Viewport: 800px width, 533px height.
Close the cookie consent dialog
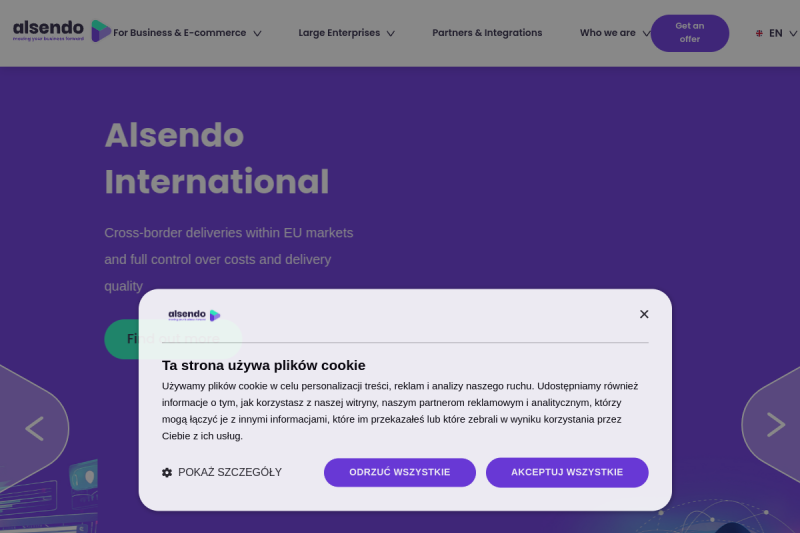[x=644, y=314]
